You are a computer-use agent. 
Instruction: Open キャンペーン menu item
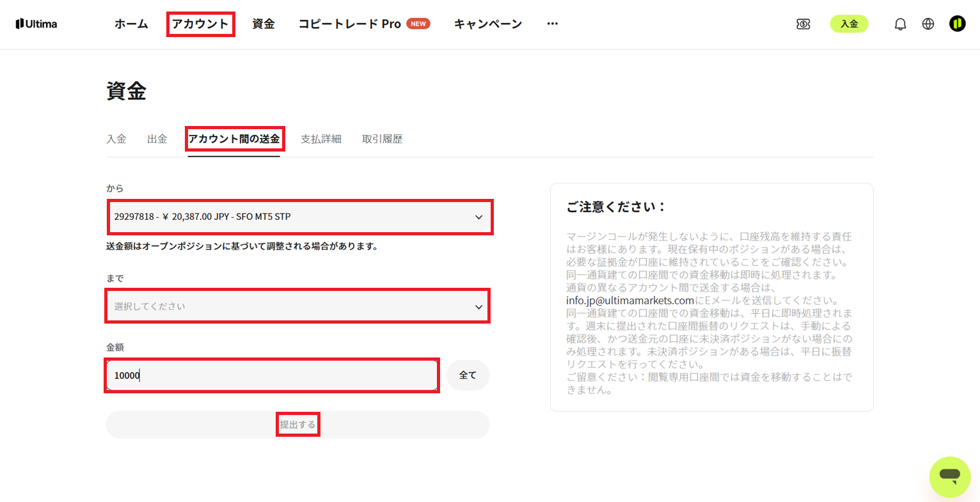(x=488, y=24)
